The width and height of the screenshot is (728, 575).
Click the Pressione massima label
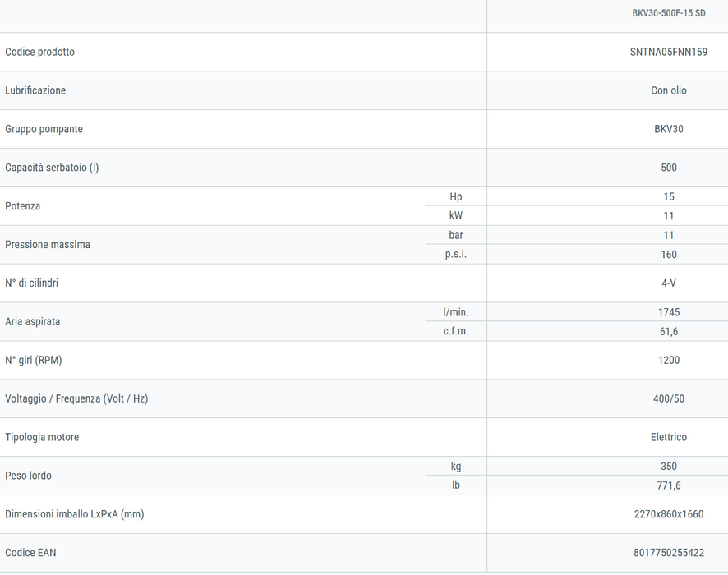pyautogui.click(x=48, y=245)
